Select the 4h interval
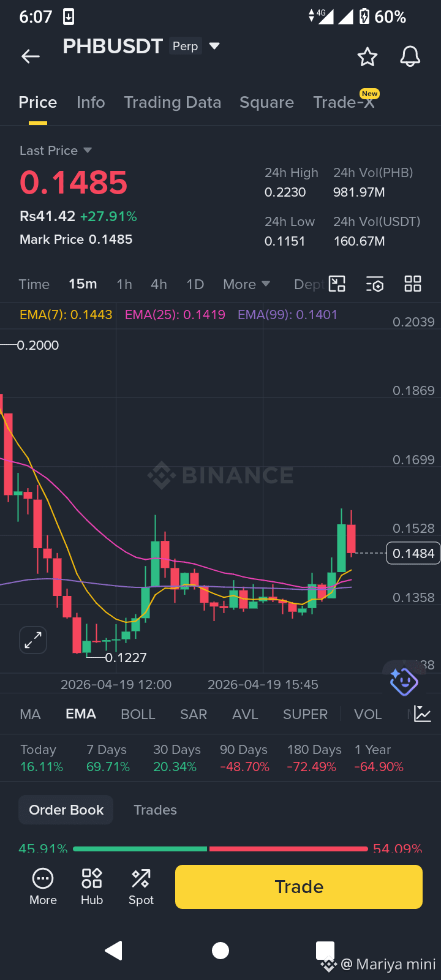This screenshot has height=980, width=441. 159,284
